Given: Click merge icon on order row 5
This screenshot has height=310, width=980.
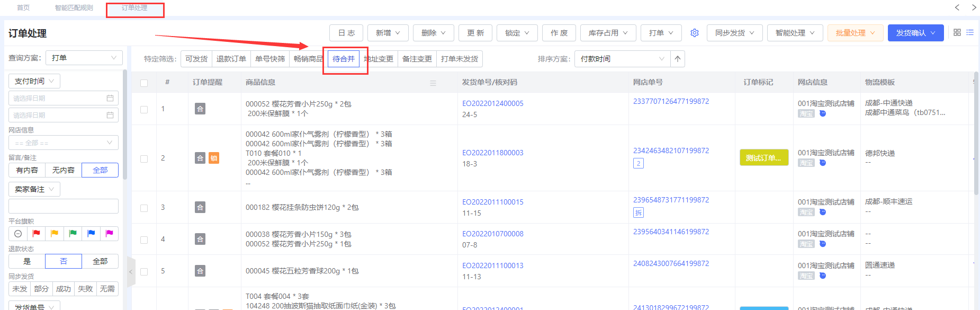Looking at the screenshot, I should click(x=200, y=271).
